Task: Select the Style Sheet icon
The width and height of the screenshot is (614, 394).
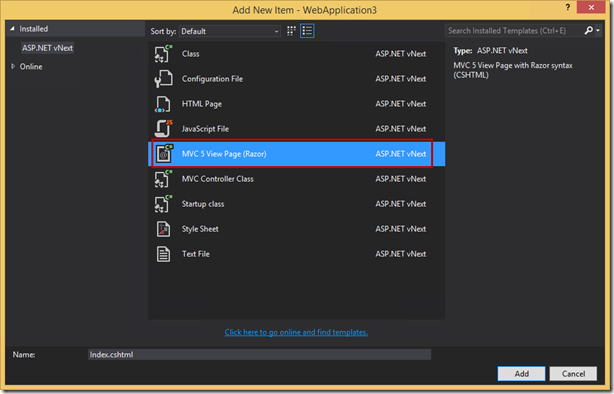Action: pos(163,229)
